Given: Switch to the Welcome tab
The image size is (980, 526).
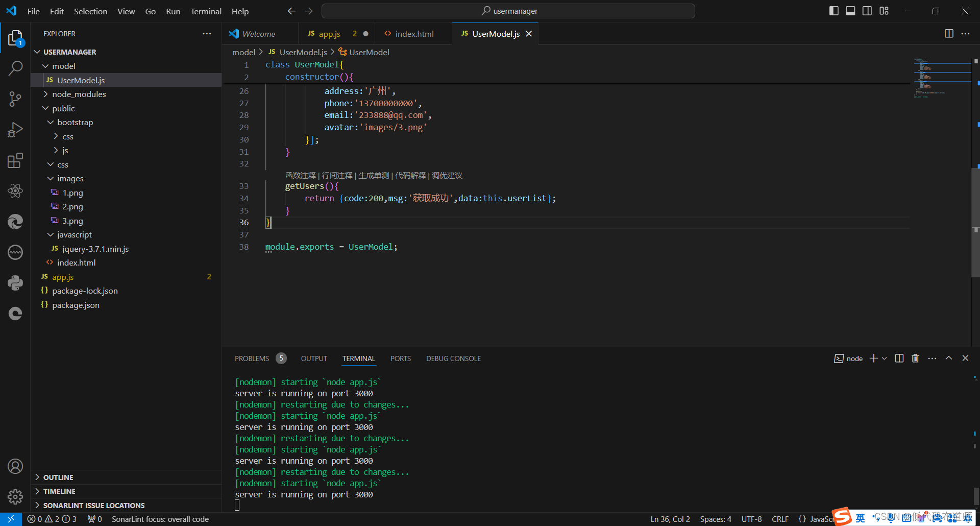Looking at the screenshot, I should pos(260,34).
